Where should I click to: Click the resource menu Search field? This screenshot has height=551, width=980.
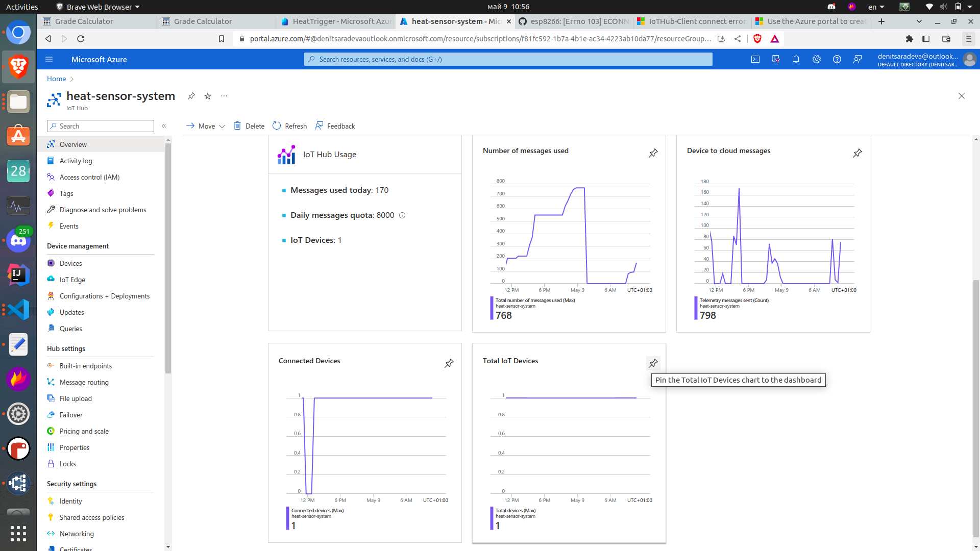coord(101,126)
